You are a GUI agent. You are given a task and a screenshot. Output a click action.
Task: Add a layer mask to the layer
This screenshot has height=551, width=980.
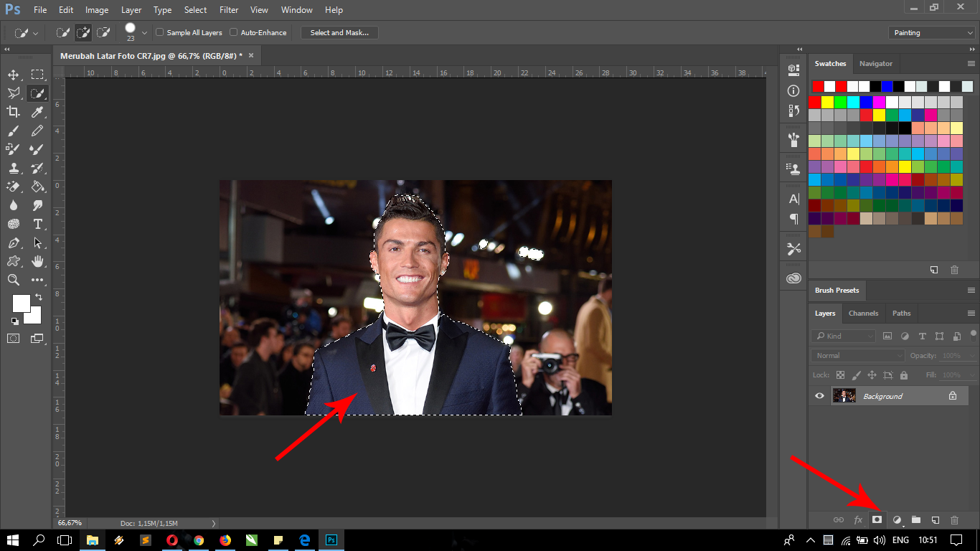(877, 519)
